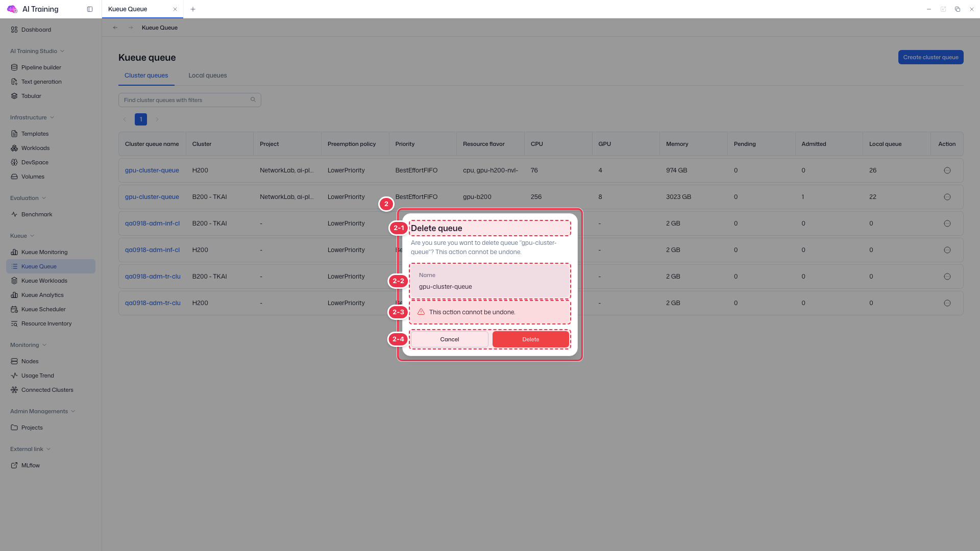Image resolution: width=980 pixels, height=551 pixels.
Task: Click the DevSpace icon
Action: [x=14, y=162]
